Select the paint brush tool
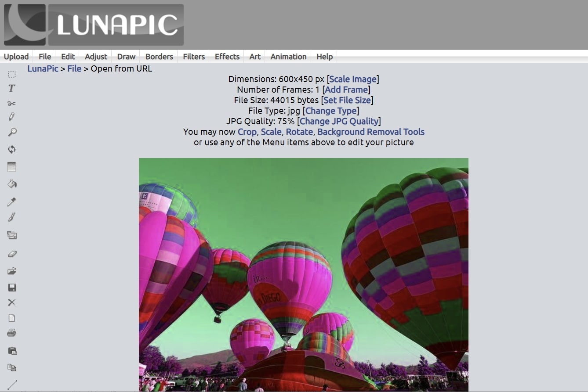The image size is (588, 392). (12, 217)
